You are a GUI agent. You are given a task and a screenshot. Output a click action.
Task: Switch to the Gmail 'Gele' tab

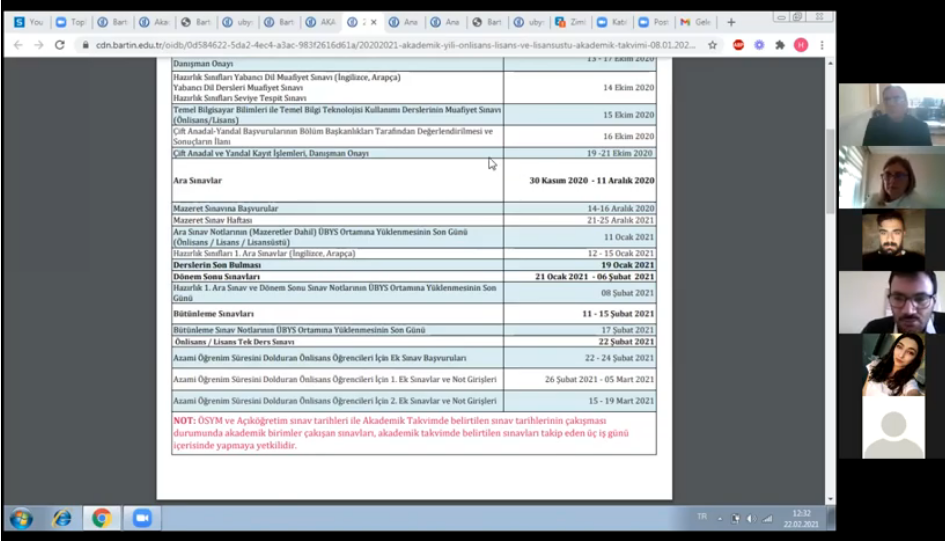pos(697,21)
